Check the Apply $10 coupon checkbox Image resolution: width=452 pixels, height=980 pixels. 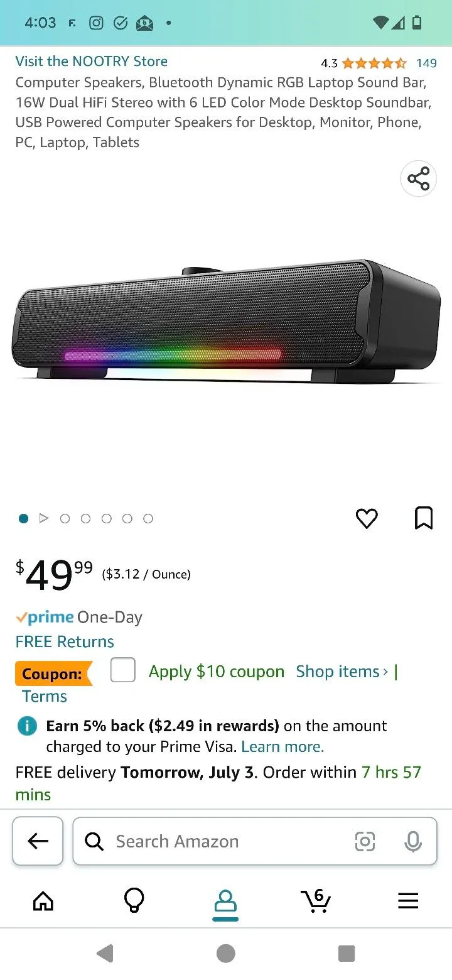[x=122, y=670]
